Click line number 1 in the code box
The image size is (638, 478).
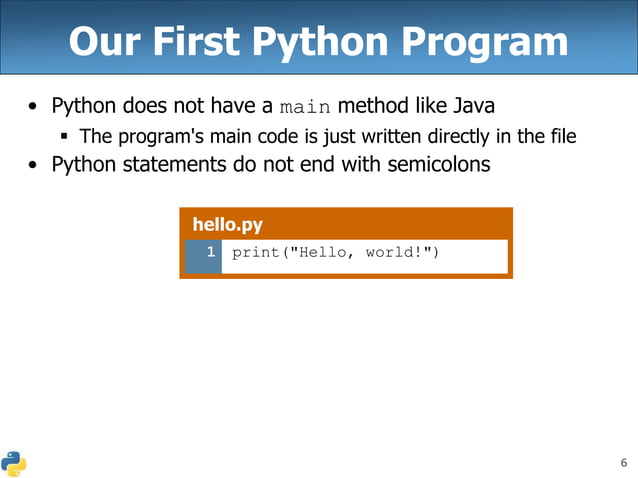point(211,253)
